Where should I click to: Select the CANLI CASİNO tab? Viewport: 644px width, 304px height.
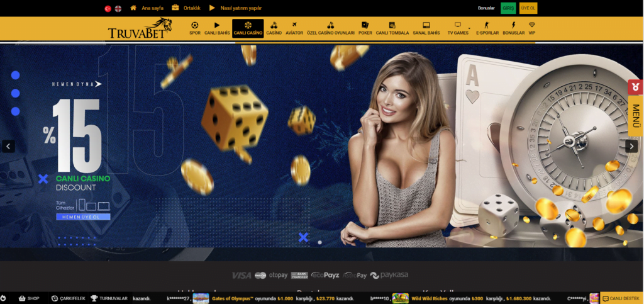pos(248,29)
